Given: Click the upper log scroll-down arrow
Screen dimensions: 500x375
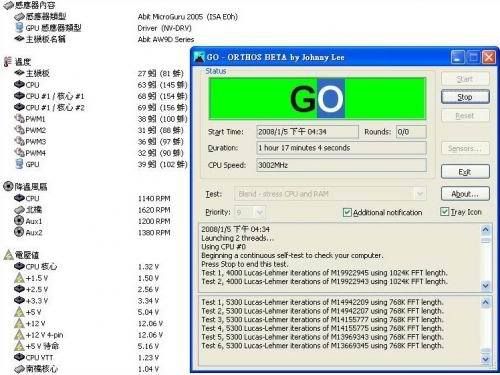Looking at the screenshot, I should click(486, 286).
